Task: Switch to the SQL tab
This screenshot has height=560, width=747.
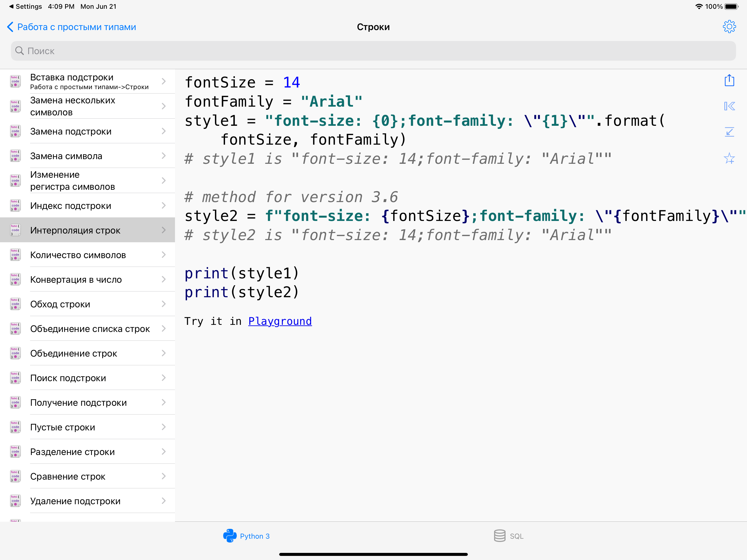Action: coord(509,536)
